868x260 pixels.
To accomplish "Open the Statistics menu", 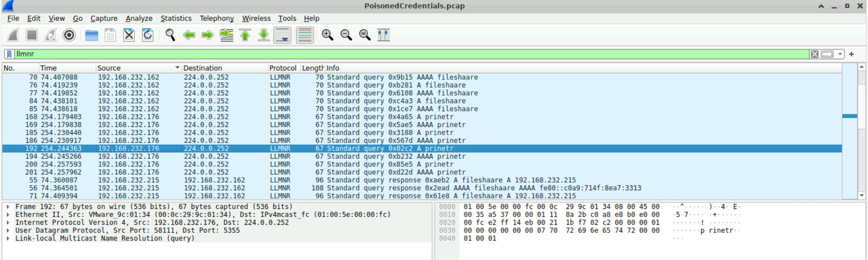I will [176, 19].
